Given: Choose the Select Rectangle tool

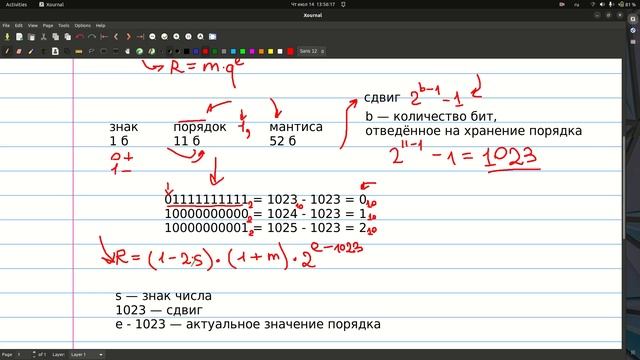Looking at the screenshot, I should (x=103, y=51).
